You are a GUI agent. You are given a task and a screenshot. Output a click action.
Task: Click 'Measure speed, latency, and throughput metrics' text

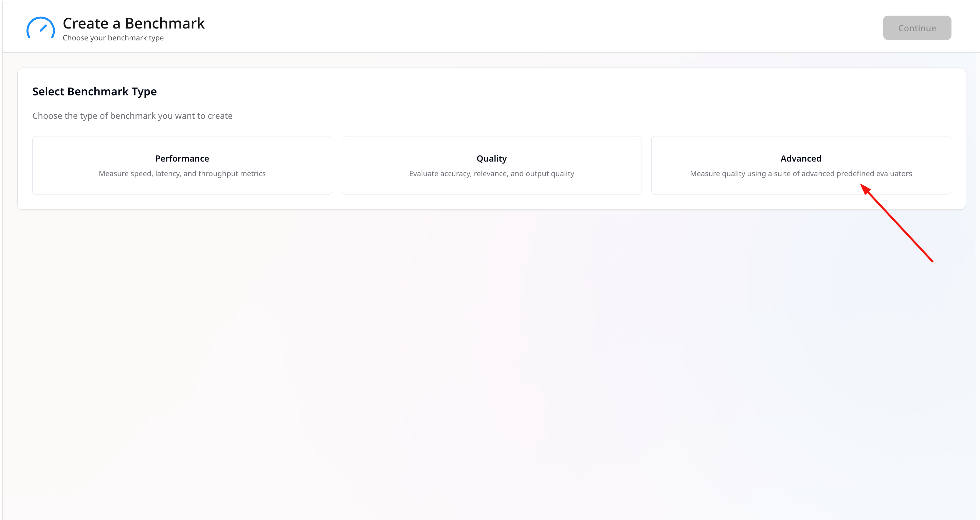pyautogui.click(x=182, y=173)
